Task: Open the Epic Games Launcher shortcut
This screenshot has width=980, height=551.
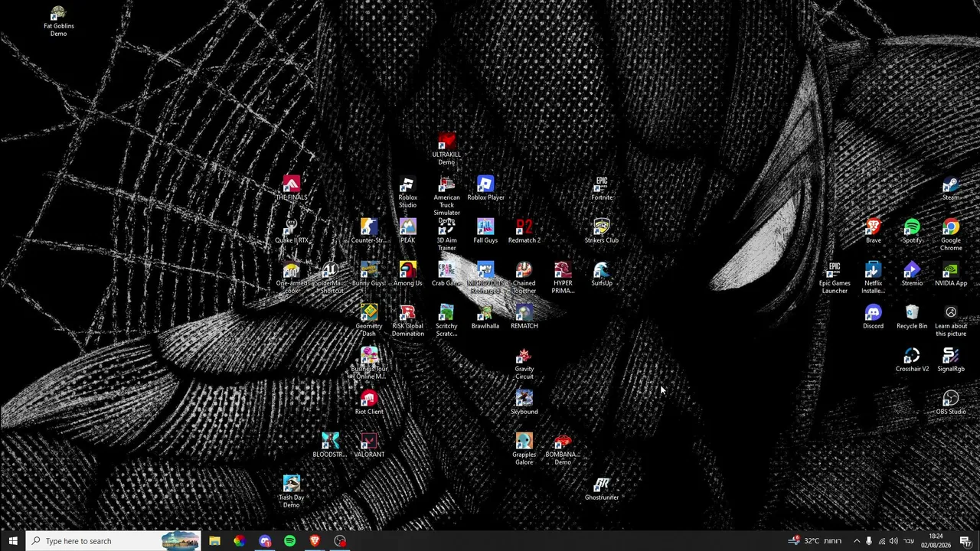Action: pos(835,279)
